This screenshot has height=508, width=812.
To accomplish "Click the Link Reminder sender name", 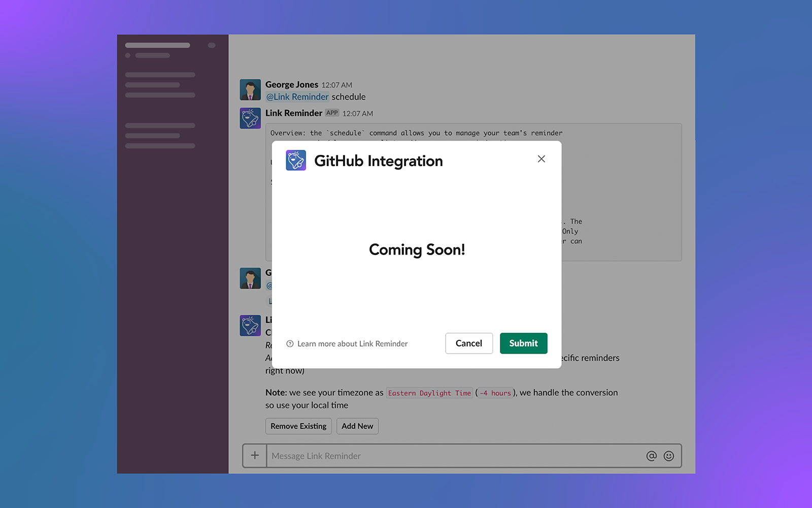I will click(x=294, y=113).
